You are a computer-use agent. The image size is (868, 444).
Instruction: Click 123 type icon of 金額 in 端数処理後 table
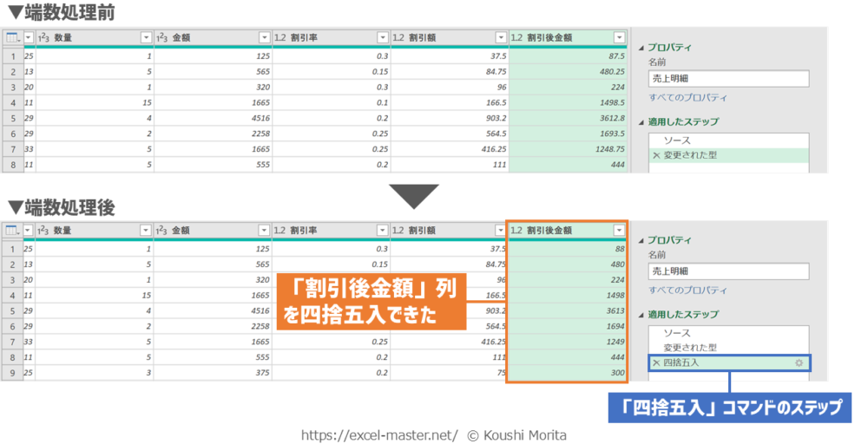coord(161,231)
